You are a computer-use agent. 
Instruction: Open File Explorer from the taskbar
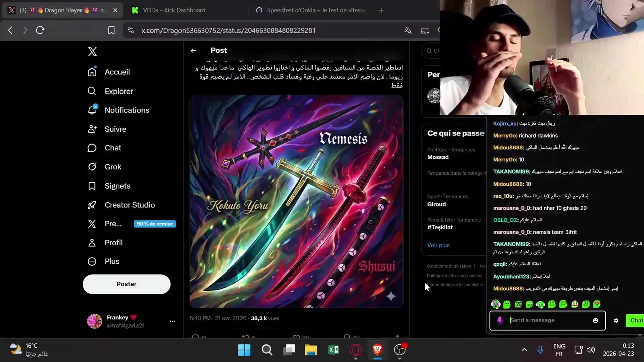click(x=311, y=350)
